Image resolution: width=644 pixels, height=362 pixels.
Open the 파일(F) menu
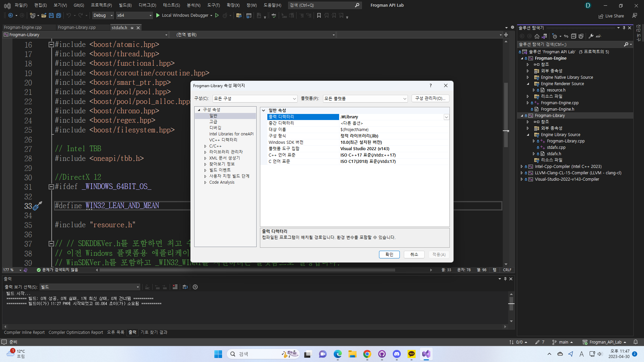tap(21, 5)
